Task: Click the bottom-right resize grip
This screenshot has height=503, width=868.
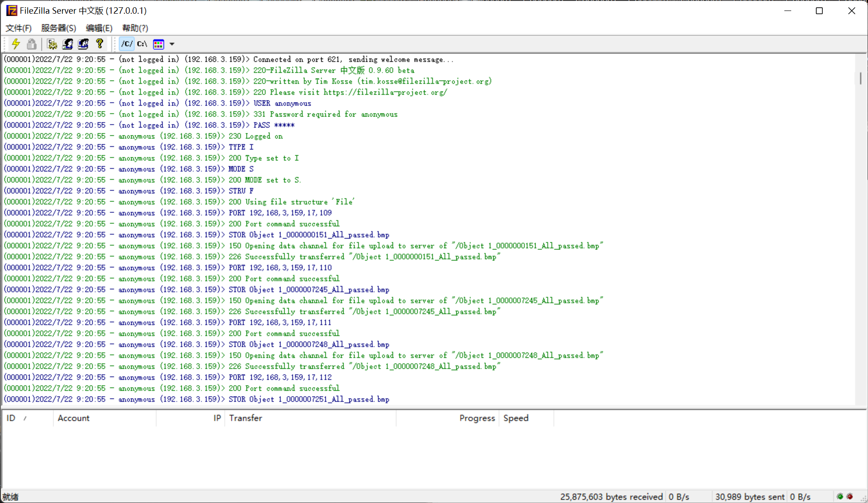Action: pos(863,498)
